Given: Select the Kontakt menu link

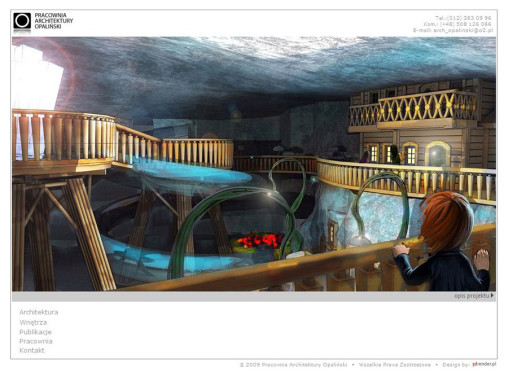Looking at the screenshot, I should click(32, 350).
